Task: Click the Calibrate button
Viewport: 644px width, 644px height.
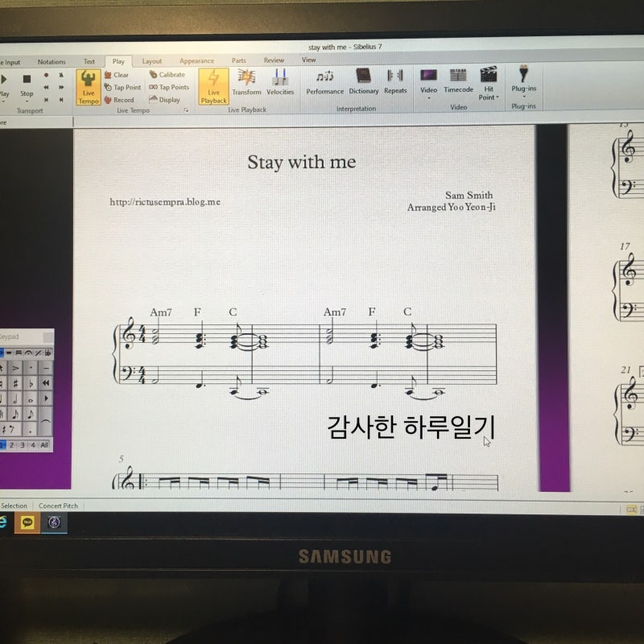Action: point(167,74)
